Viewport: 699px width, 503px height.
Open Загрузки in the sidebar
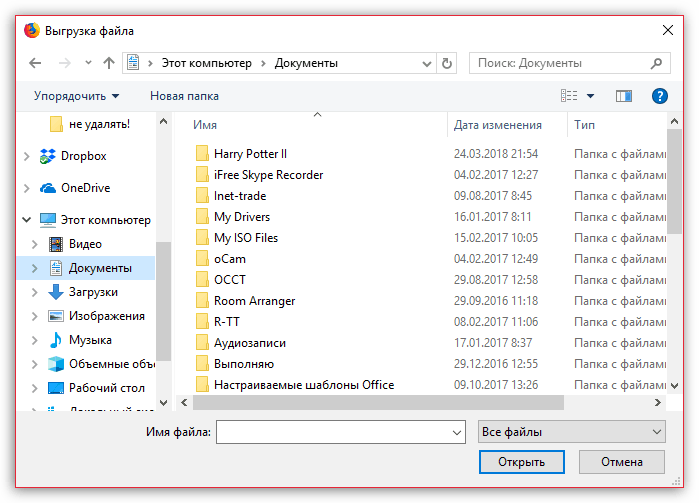click(82, 292)
